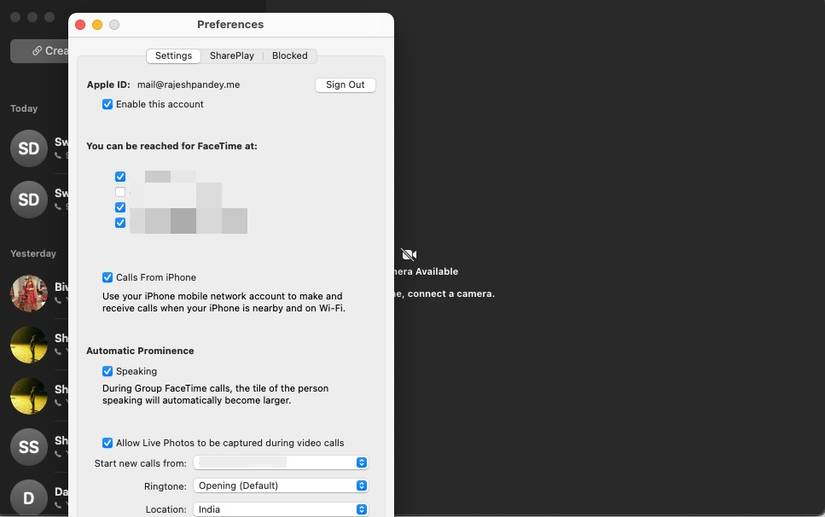Toggle Calls From iPhone checkbox
This screenshot has width=825, height=517.
tap(107, 277)
